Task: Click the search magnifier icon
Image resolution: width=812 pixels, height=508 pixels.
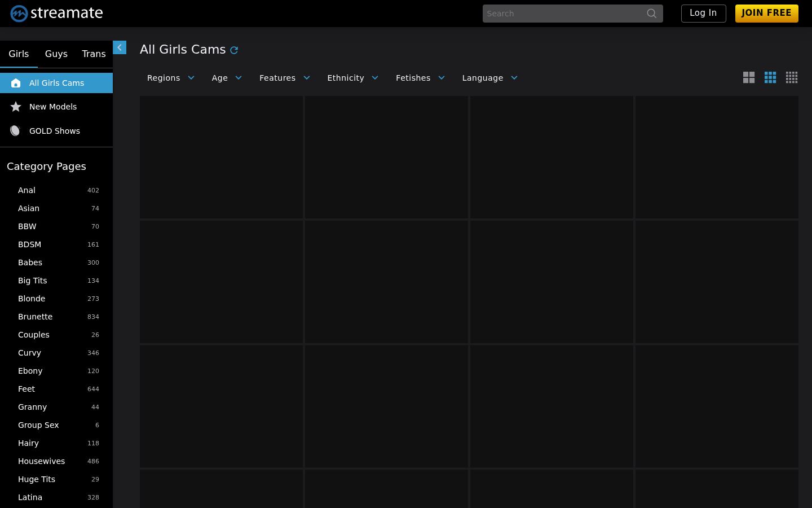Action: click(651, 14)
